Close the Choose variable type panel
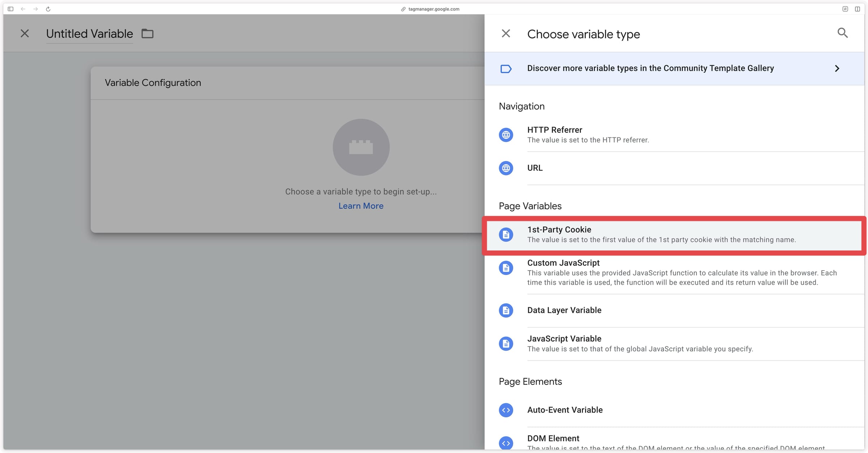 [x=506, y=34]
